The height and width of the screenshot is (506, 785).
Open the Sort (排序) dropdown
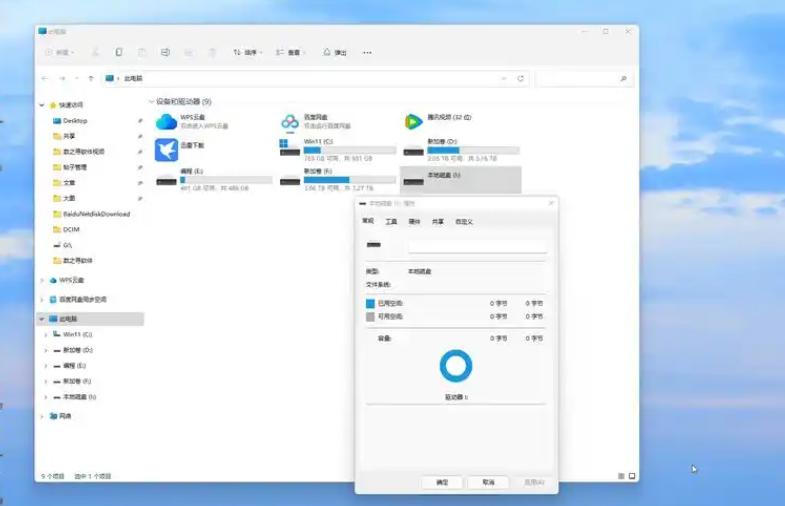tap(248, 52)
